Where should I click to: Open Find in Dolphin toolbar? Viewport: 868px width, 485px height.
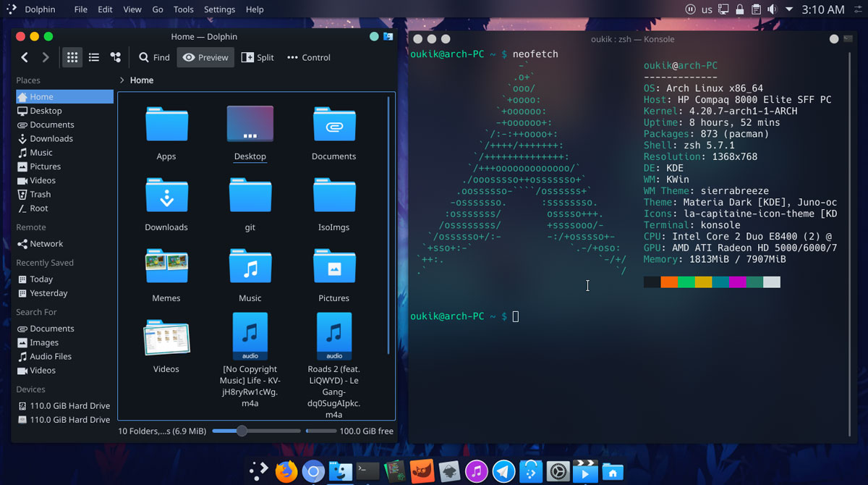[154, 57]
